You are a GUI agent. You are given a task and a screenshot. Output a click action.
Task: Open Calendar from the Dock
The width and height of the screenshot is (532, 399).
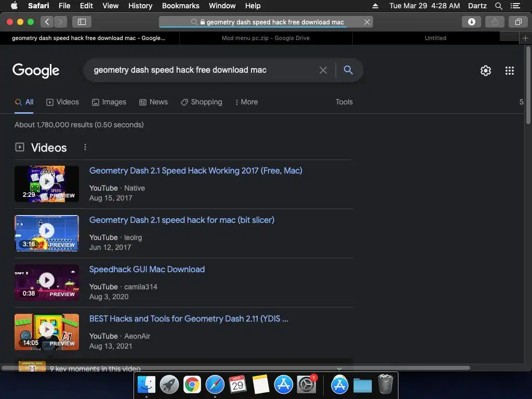pyautogui.click(x=237, y=385)
